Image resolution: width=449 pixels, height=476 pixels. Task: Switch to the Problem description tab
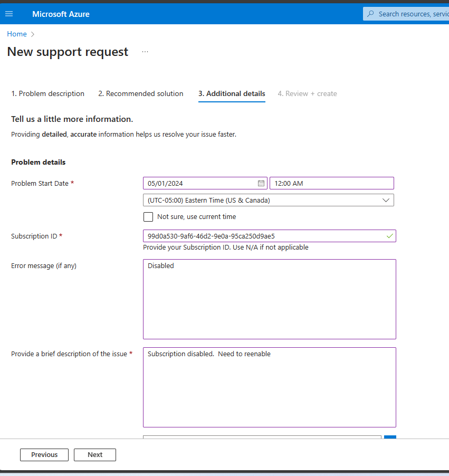click(x=47, y=93)
